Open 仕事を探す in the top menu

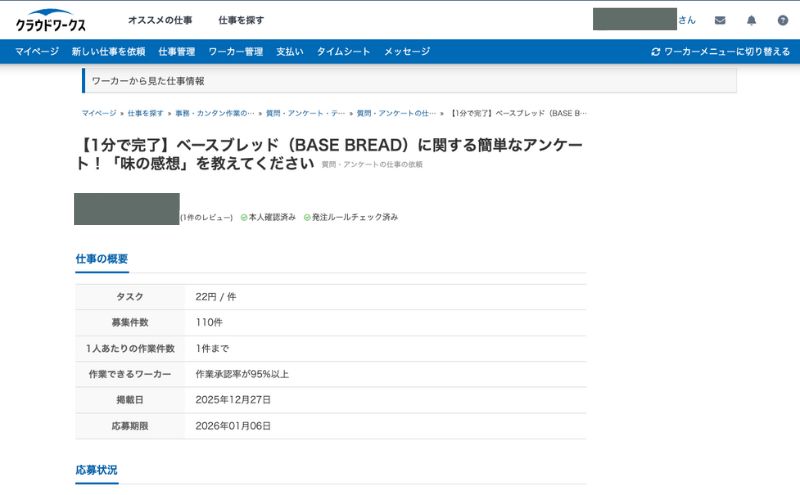click(241, 20)
